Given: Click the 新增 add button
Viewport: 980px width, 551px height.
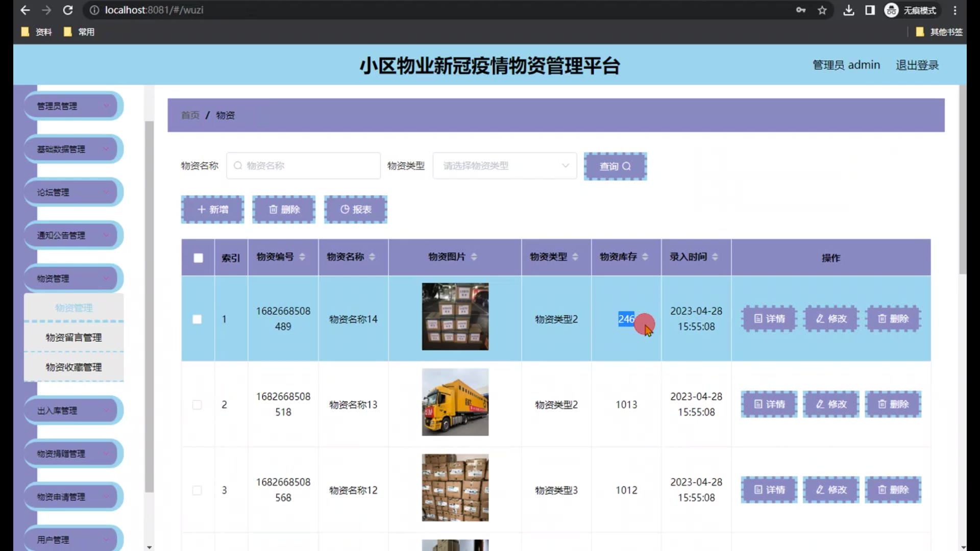Looking at the screenshot, I should (x=212, y=210).
